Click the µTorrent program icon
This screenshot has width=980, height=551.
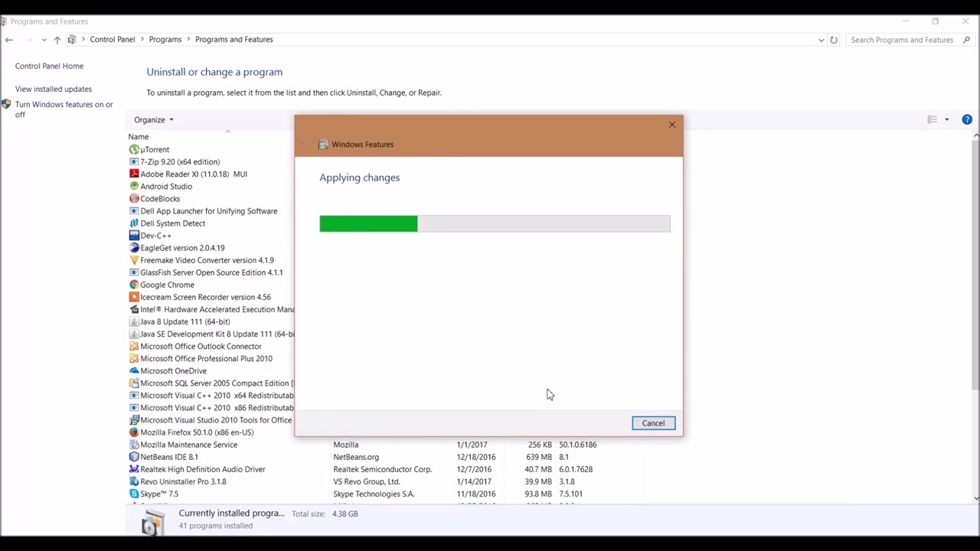(x=134, y=149)
